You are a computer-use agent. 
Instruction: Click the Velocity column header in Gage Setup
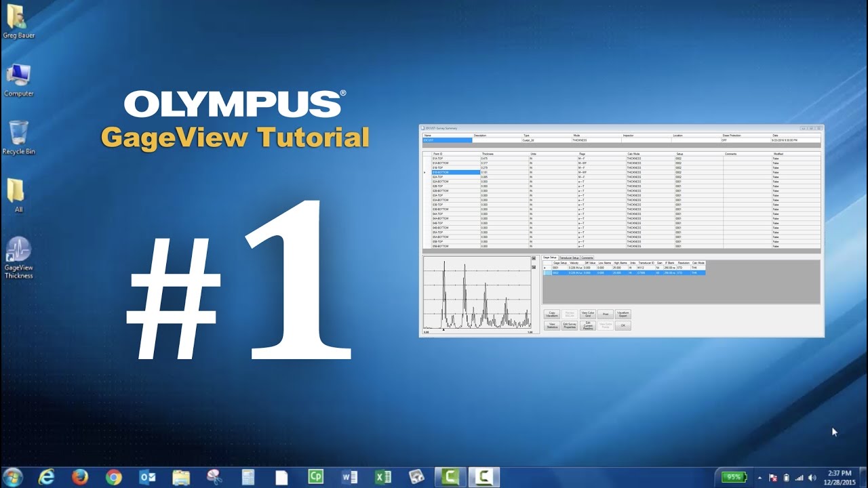[x=574, y=263]
